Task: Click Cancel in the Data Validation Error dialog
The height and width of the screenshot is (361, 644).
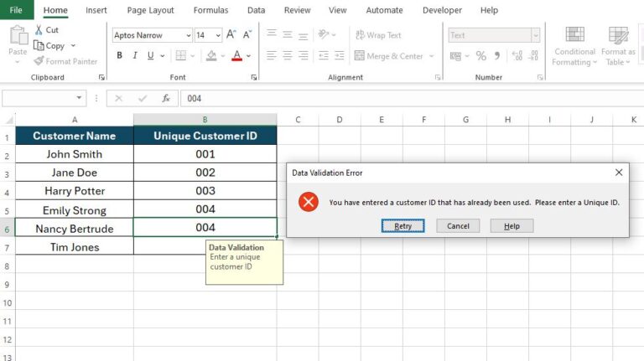Action: (x=458, y=226)
